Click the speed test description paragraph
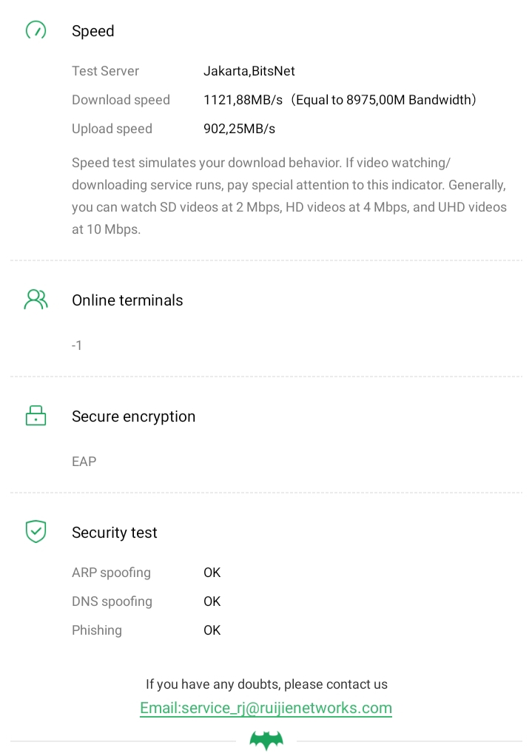This screenshot has height=756, width=532. [x=289, y=196]
